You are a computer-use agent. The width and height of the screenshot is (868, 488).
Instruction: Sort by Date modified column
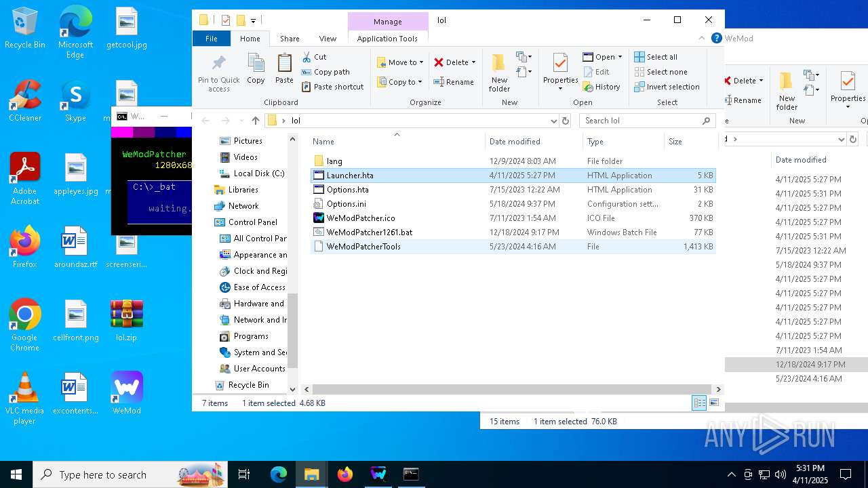tap(534, 142)
